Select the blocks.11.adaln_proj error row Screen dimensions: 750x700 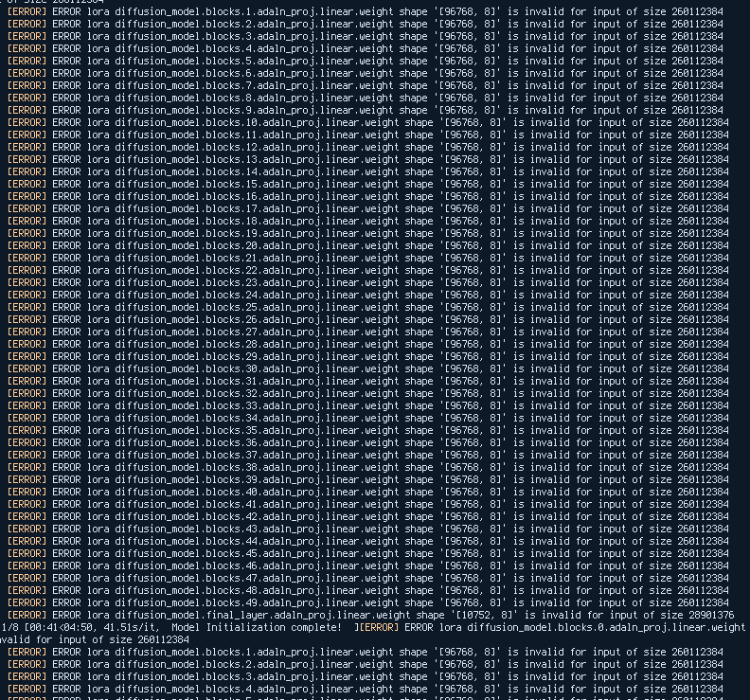tap(367, 135)
